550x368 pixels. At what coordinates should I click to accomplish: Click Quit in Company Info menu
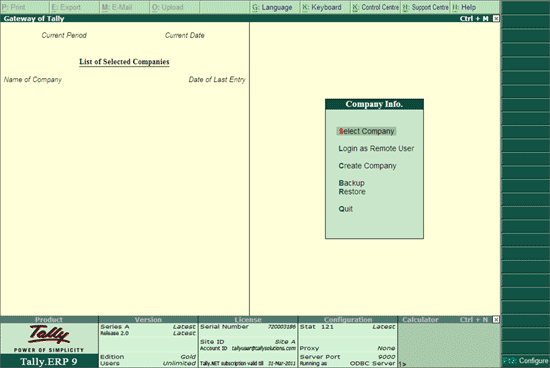click(346, 209)
